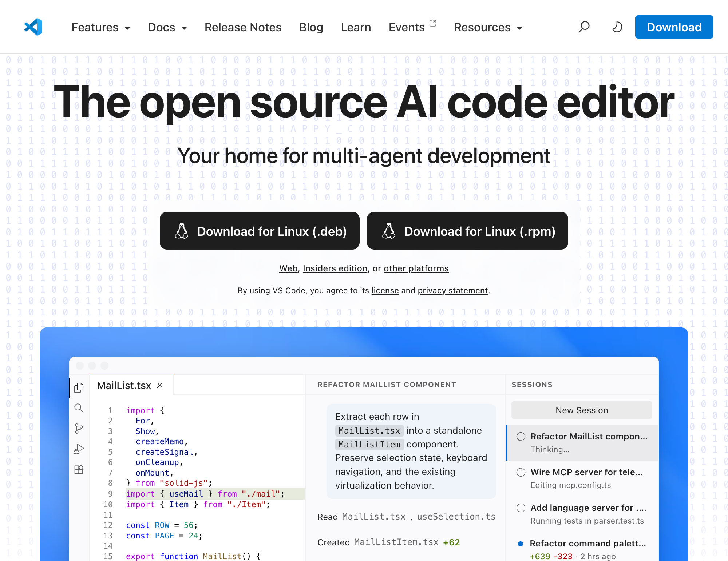Open Release Notes in the navigation
The image size is (728, 561).
coord(243,27)
